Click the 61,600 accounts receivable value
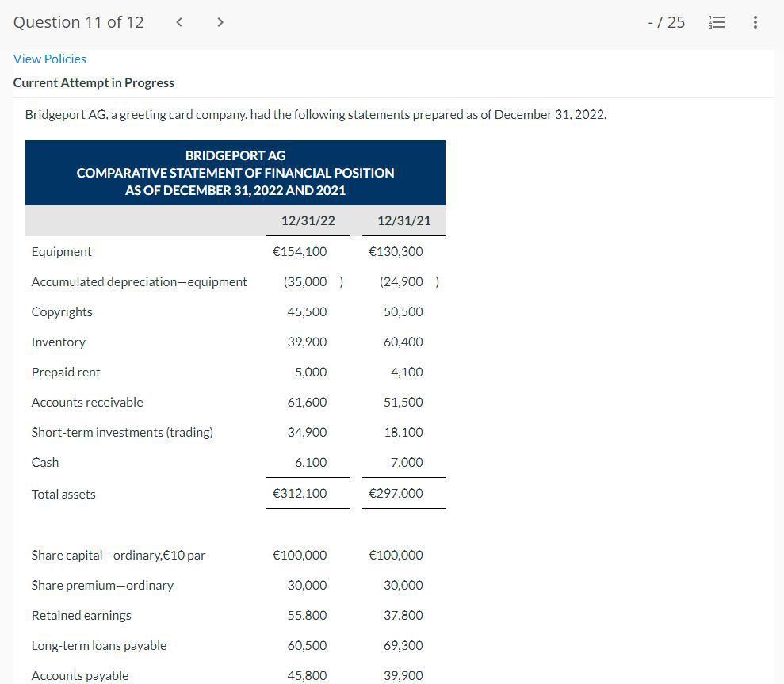Screen dimensions: 784x684 [307, 402]
